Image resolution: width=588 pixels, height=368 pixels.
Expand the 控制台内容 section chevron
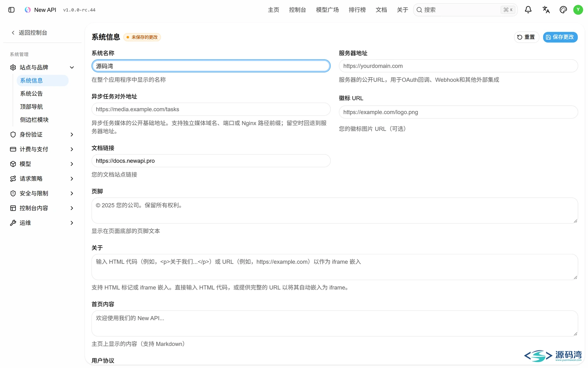click(x=72, y=208)
